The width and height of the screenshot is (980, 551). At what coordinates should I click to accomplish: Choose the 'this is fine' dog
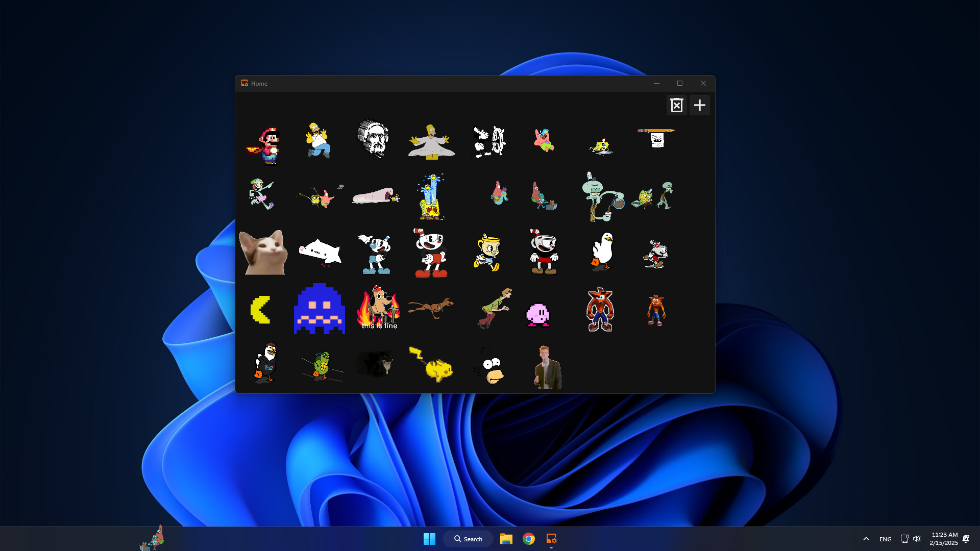[378, 307]
